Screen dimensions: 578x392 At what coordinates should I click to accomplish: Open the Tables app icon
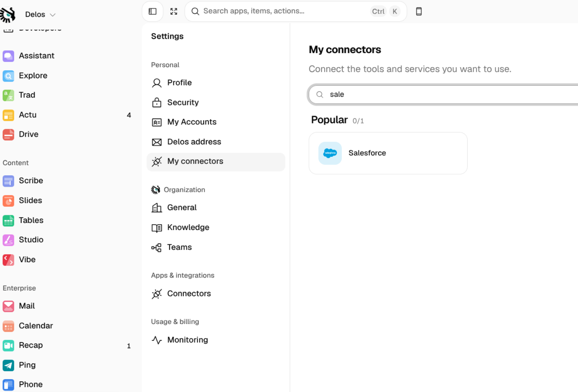(8, 220)
